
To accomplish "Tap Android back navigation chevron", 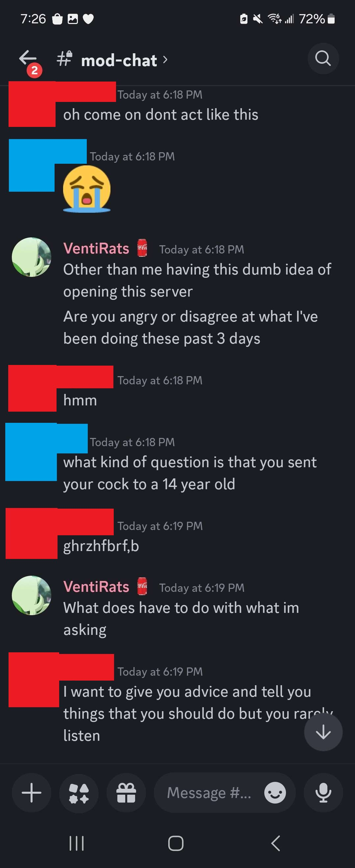I will point(275,843).
